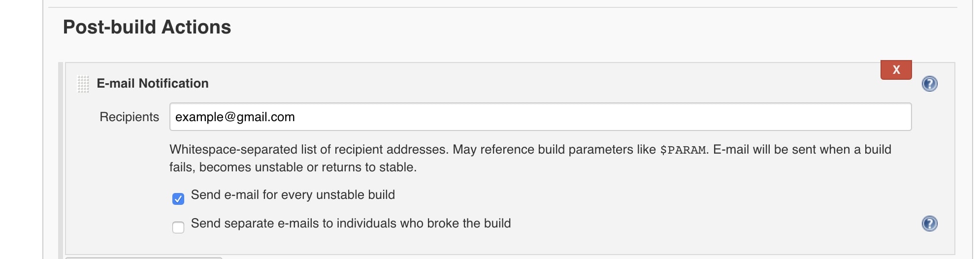Click the Recipients field label
980x259 pixels.
[x=129, y=117]
